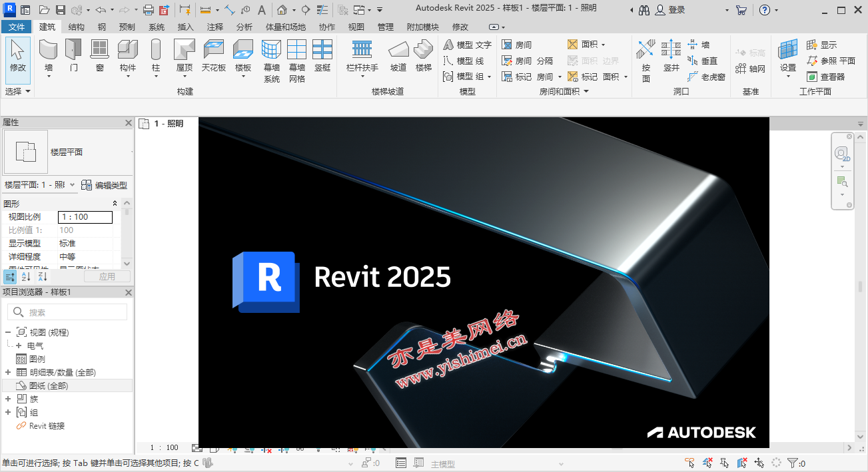Image resolution: width=868 pixels, height=472 pixels.
Task: Expand the Room and Area (房间和面积) panel
Action: pyautogui.click(x=564, y=91)
